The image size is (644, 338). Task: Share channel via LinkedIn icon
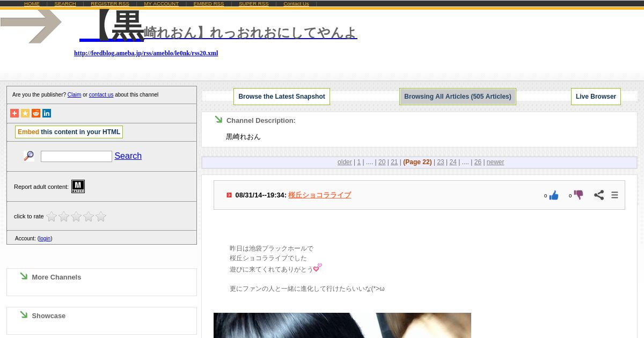click(47, 113)
